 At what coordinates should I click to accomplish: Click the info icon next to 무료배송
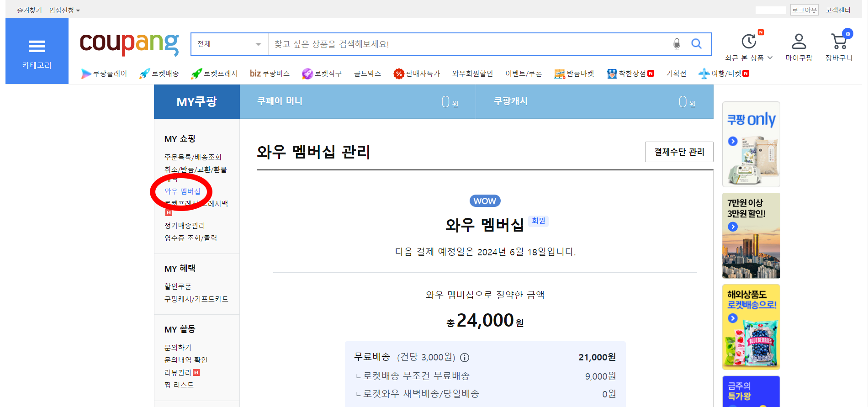(x=465, y=358)
